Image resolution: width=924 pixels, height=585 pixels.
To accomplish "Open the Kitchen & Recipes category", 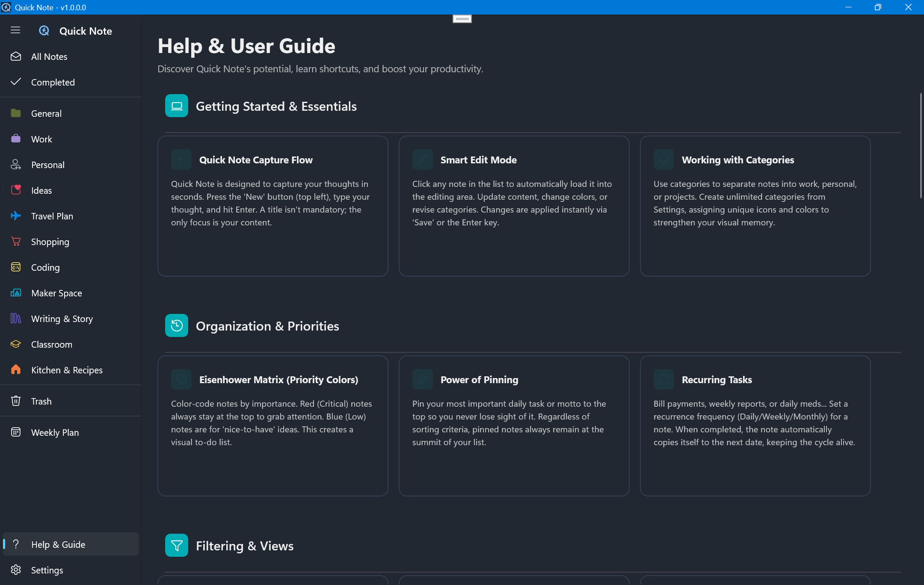I will tap(67, 370).
